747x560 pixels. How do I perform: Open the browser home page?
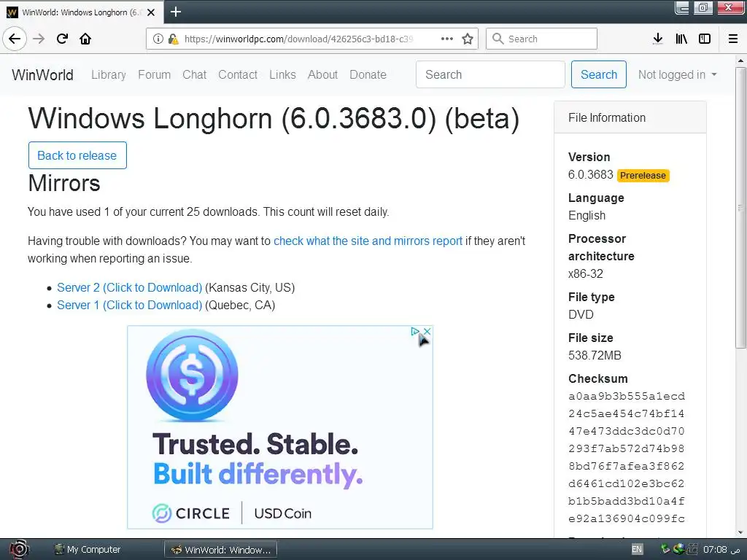point(85,39)
